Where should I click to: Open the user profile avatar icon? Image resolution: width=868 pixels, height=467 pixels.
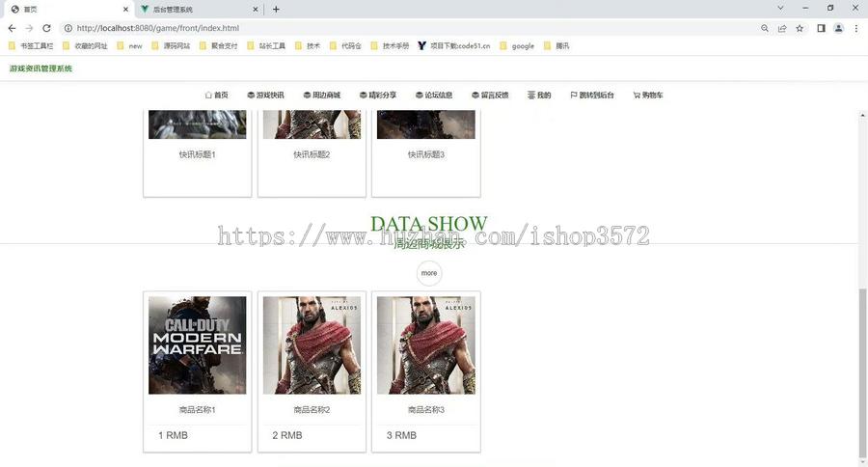coord(839,28)
